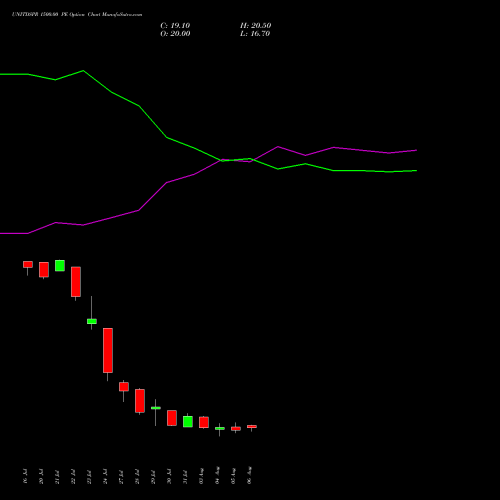Click the 04 Aug date label
The width and height of the screenshot is (500, 500).
click(218, 476)
